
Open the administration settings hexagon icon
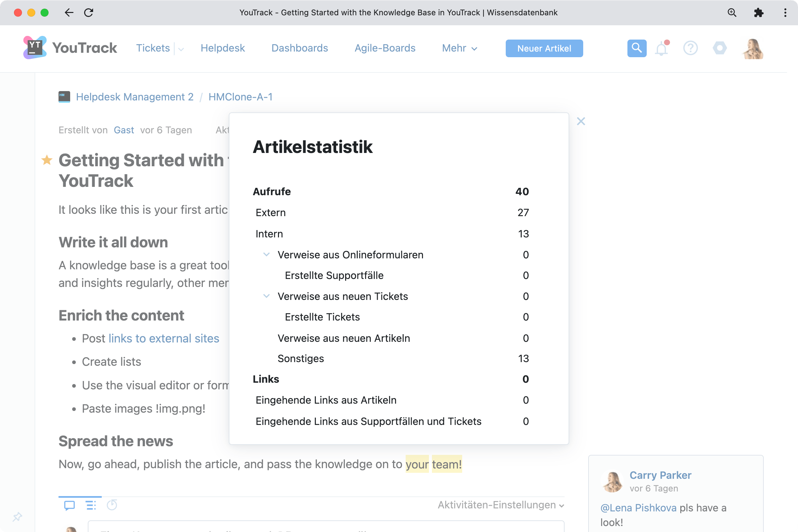click(x=720, y=48)
